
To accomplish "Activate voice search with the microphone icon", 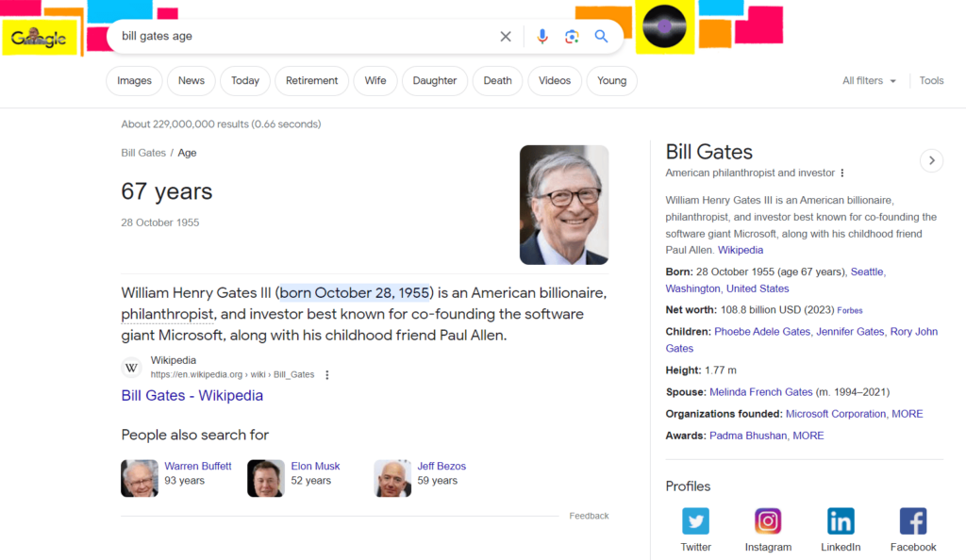I will click(541, 36).
